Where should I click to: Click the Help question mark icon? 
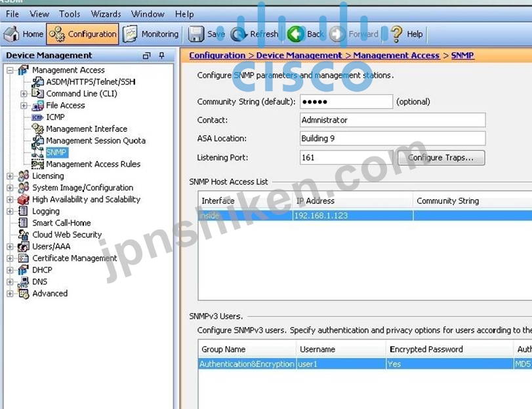pyautogui.click(x=396, y=34)
